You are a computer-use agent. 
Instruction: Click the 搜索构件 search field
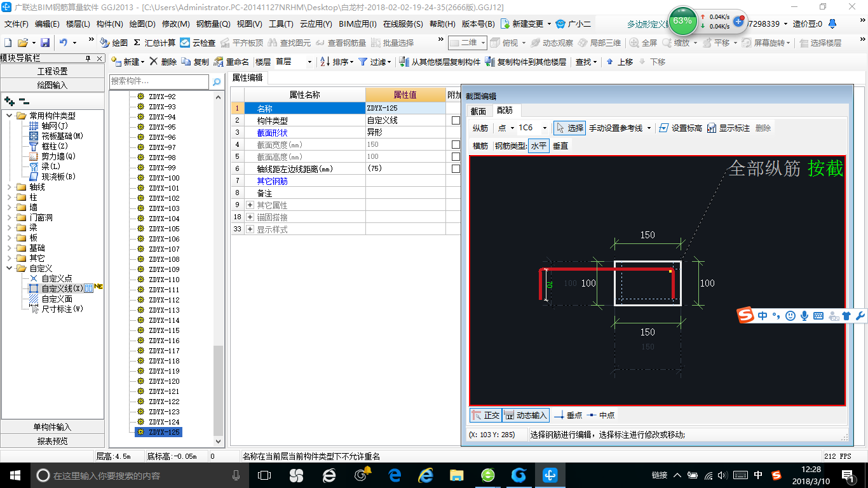(159, 81)
